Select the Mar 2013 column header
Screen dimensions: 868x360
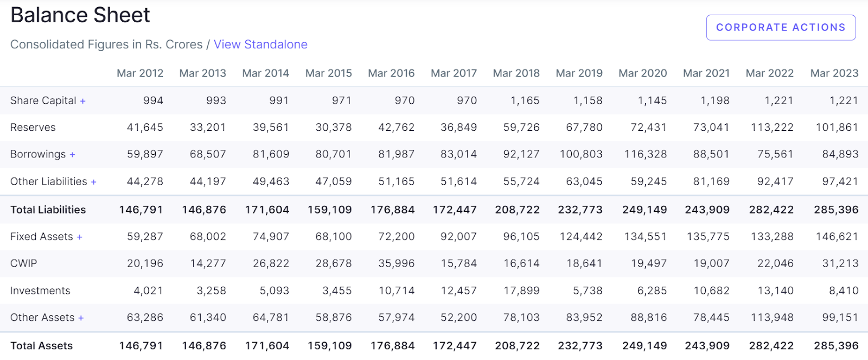pyautogui.click(x=202, y=73)
